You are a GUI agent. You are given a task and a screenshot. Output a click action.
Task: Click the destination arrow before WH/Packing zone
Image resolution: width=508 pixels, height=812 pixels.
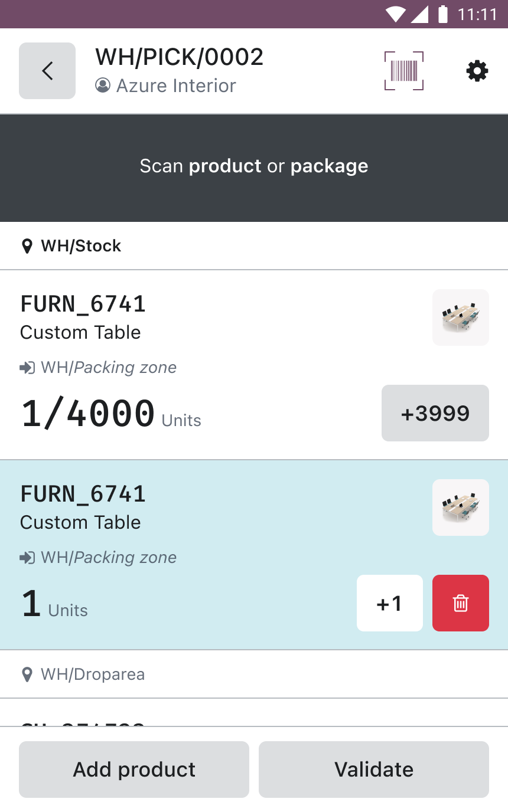[26, 368]
